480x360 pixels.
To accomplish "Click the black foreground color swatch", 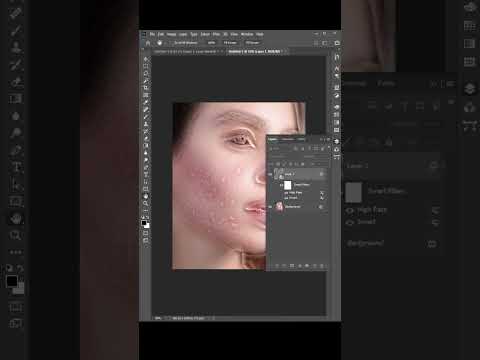I will 144,222.
